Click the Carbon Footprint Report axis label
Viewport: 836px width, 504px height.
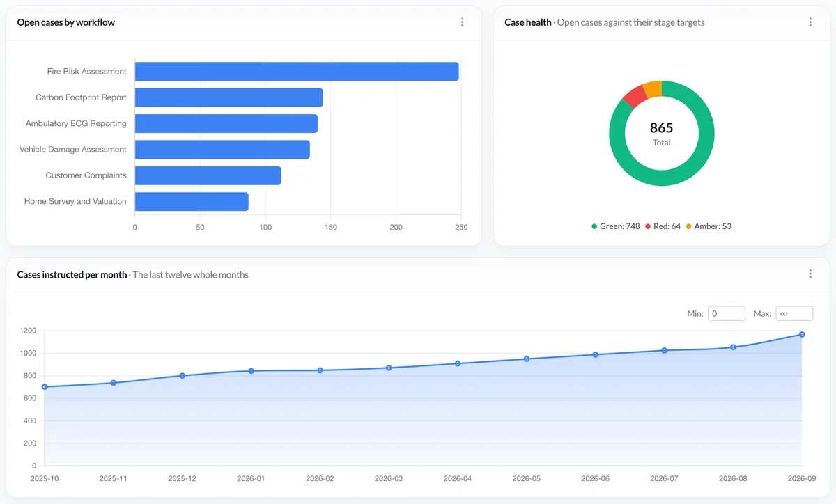click(x=82, y=97)
